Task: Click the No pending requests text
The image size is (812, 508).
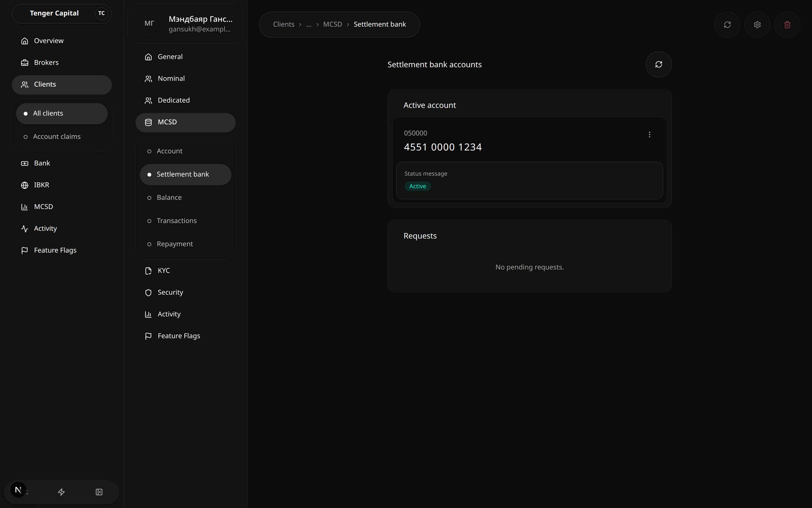Action: click(529, 267)
